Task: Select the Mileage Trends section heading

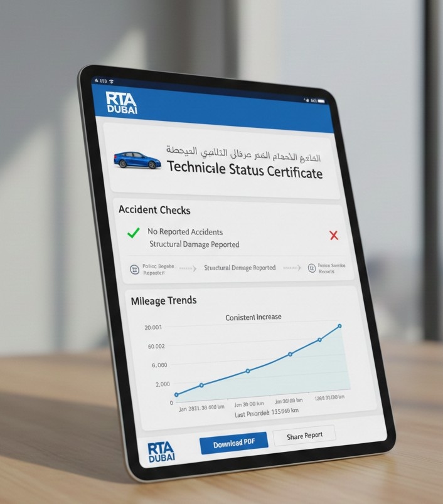Action: (164, 301)
